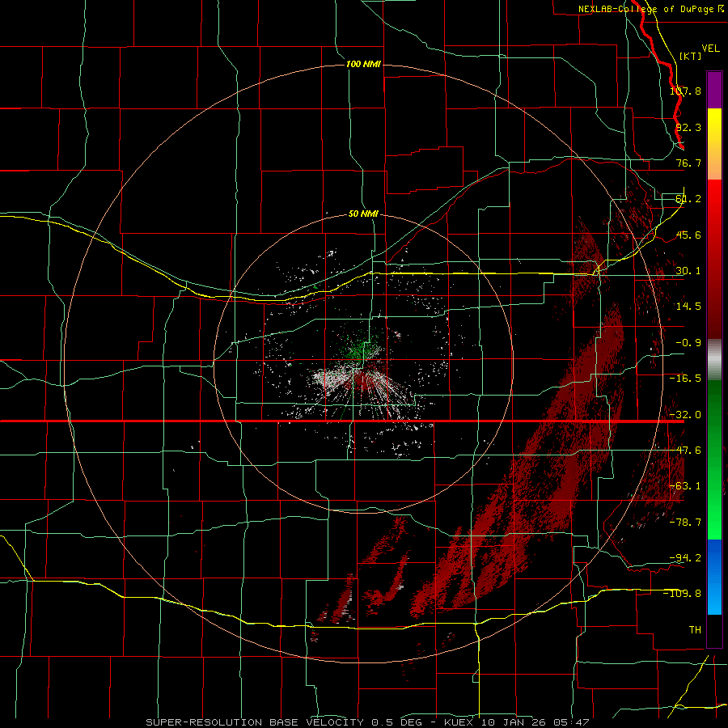This screenshot has height=728, width=728.
Task: Click the TH threshold label in legend
Action: [x=695, y=629]
